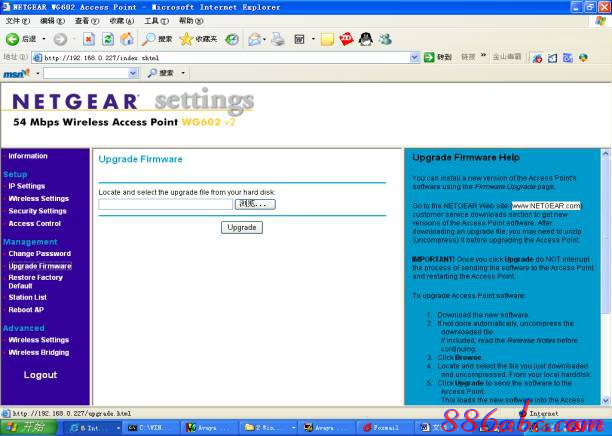Open Wireless Bridging page
Viewport: 612px width, 436px height.
[39, 352]
